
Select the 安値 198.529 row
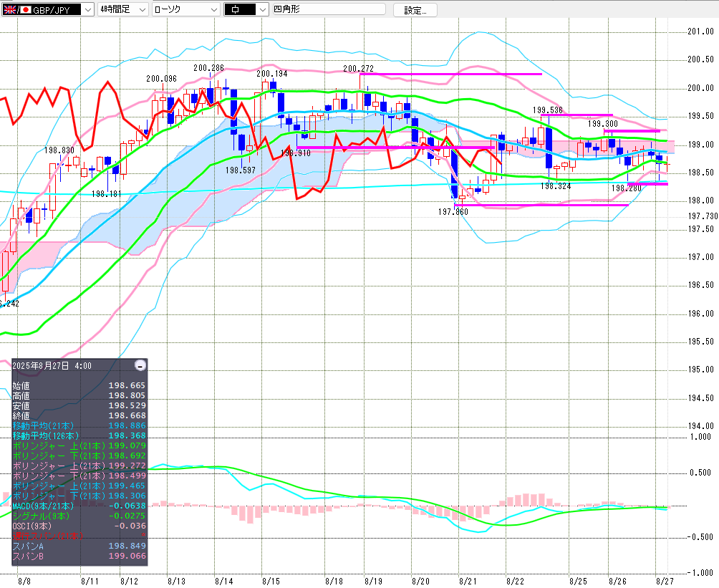tap(79, 405)
